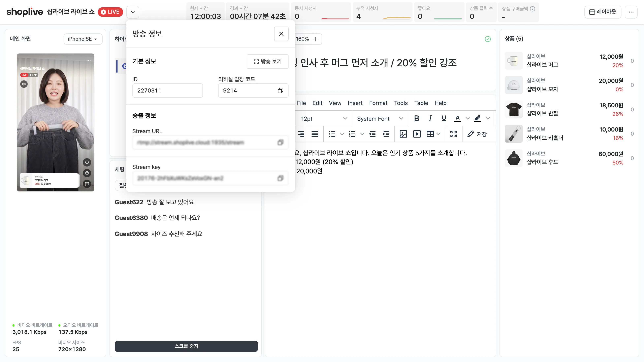This screenshot has width=644, height=362.
Task: Close the 방송 정보 popup
Action: pyautogui.click(x=281, y=34)
